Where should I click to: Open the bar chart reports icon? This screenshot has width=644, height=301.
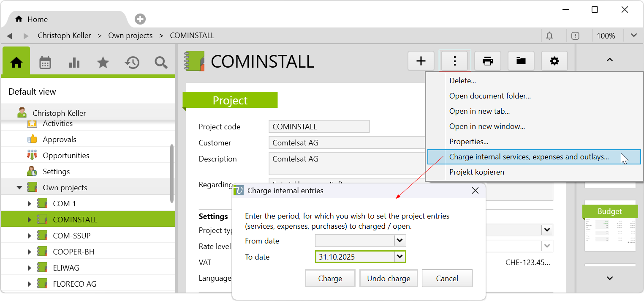[74, 63]
